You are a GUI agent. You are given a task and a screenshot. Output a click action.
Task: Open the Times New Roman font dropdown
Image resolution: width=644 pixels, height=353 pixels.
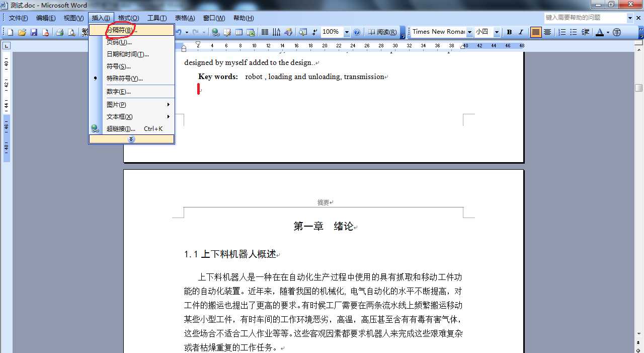[469, 32]
